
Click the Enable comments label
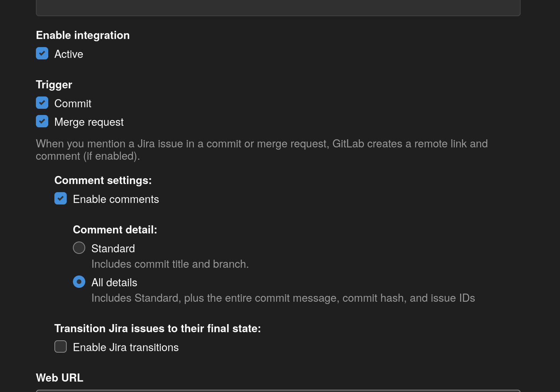116,199
